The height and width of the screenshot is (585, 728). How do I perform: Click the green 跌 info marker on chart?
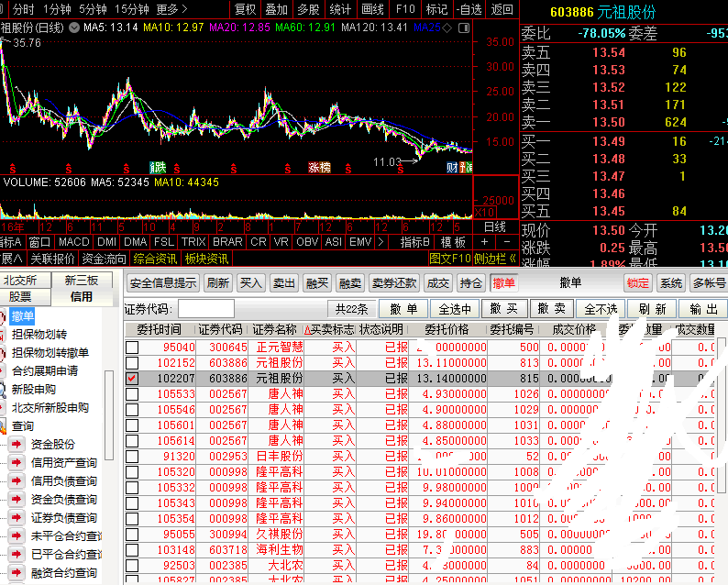coord(158,167)
